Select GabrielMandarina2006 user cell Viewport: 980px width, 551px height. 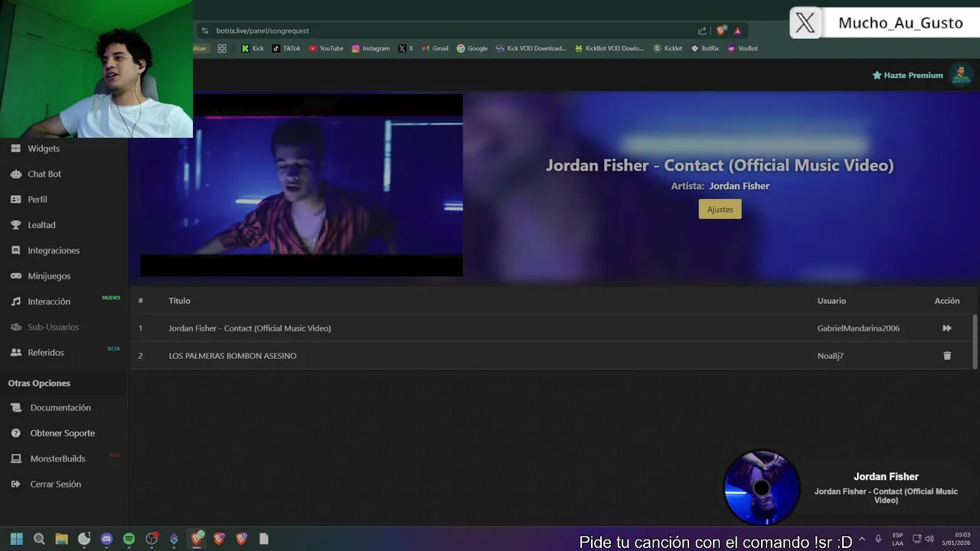point(858,328)
